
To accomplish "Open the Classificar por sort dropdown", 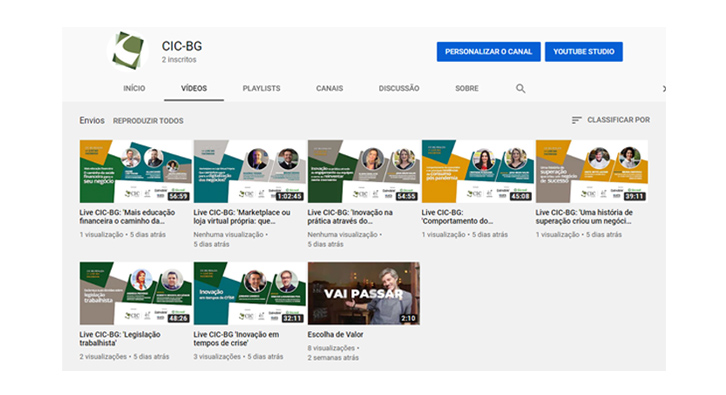I will (611, 120).
